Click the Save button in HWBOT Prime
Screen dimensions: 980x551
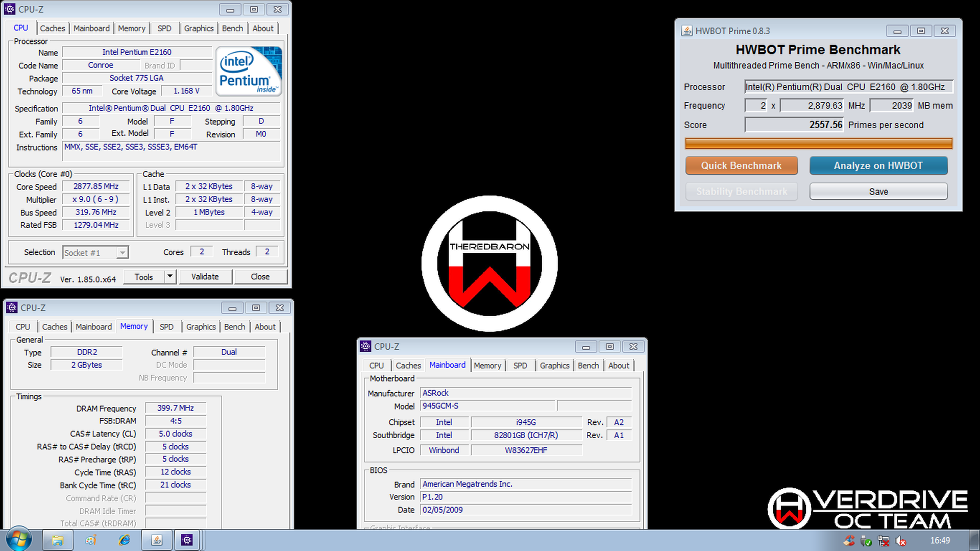click(x=878, y=191)
